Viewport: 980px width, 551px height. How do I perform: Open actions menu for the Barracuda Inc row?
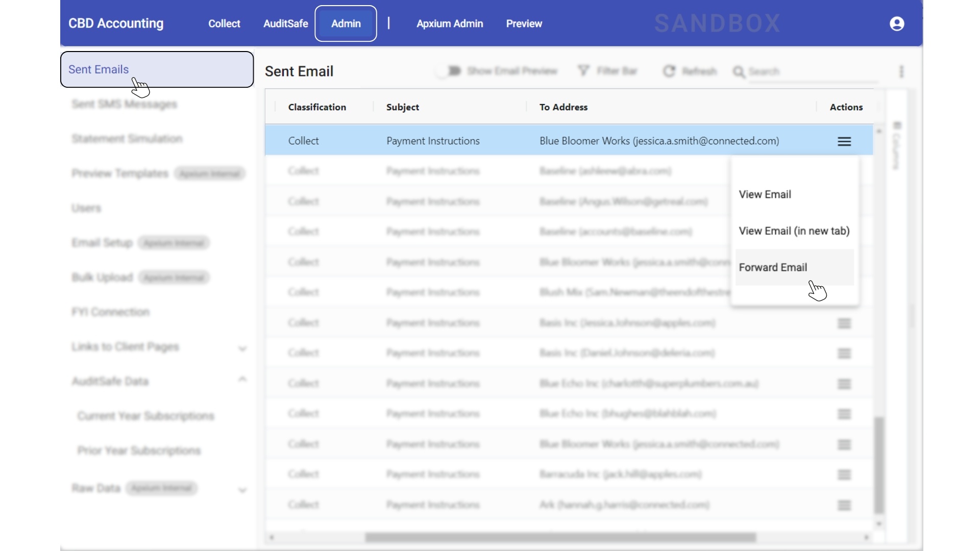click(x=844, y=474)
